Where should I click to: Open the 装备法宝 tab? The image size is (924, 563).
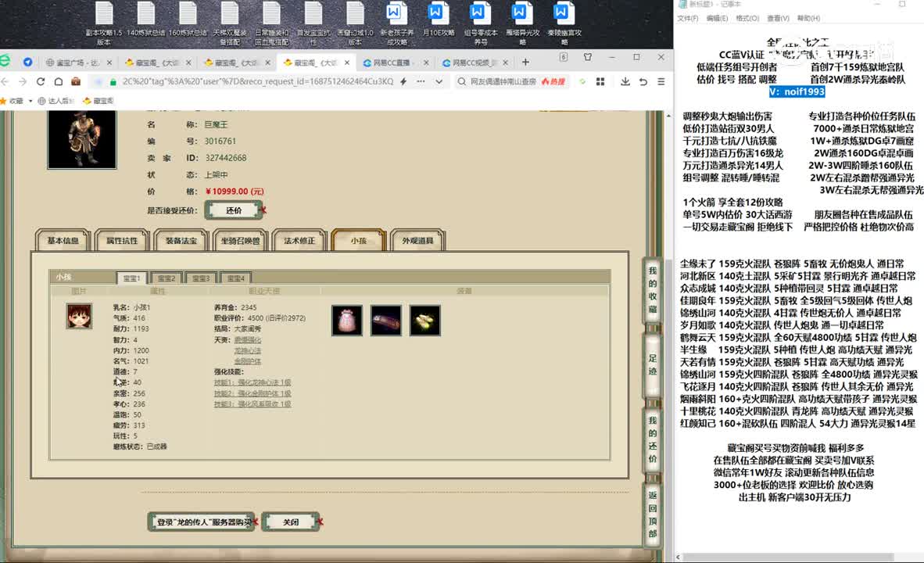(x=181, y=241)
